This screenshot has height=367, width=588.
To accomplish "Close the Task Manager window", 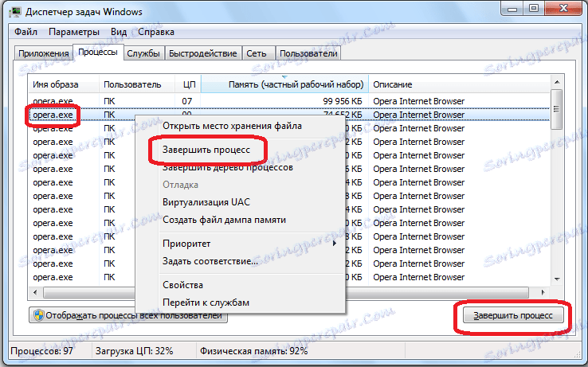I will pyautogui.click(x=563, y=9).
